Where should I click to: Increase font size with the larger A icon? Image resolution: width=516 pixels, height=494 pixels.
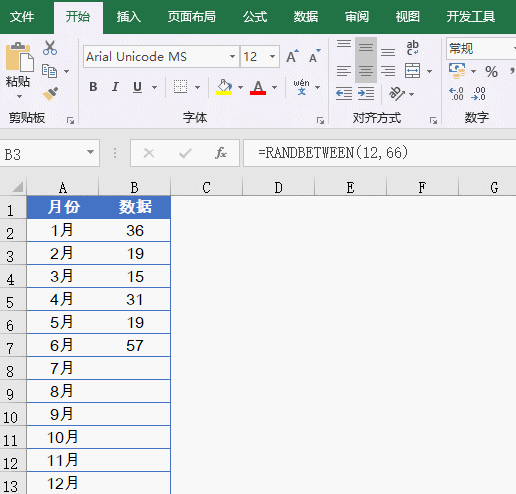point(292,56)
